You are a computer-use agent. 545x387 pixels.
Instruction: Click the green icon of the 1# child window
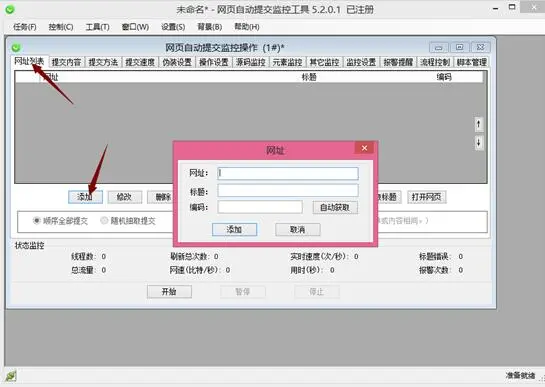click(x=16, y=47)
